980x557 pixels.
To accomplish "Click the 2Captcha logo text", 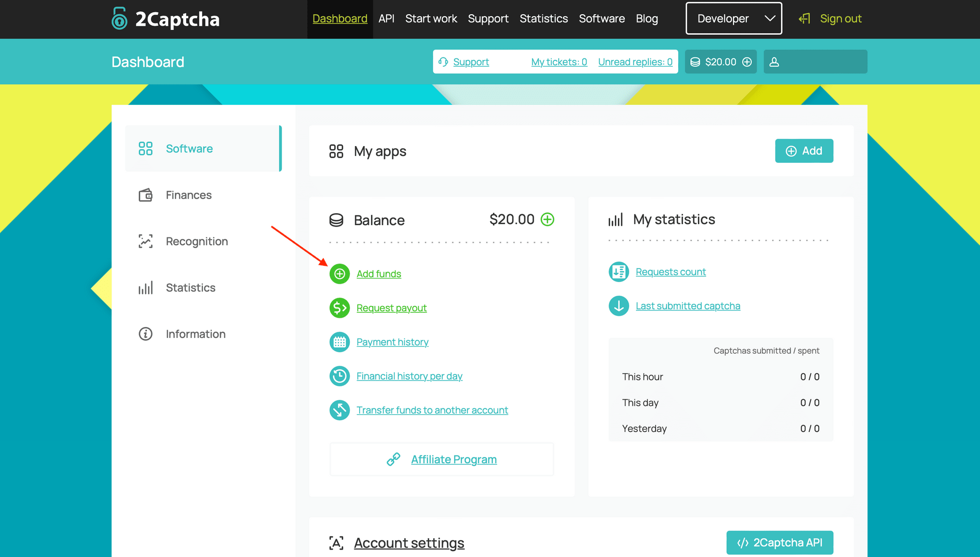I will point(177,19).
